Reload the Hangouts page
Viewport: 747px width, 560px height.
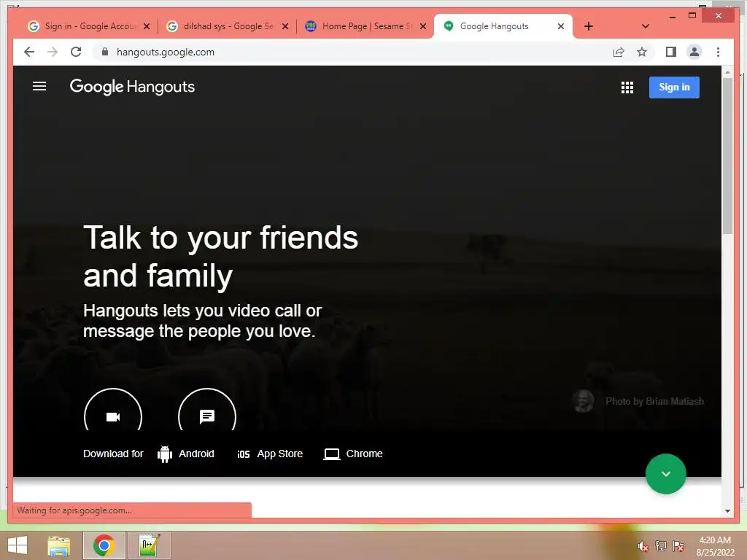76,52
